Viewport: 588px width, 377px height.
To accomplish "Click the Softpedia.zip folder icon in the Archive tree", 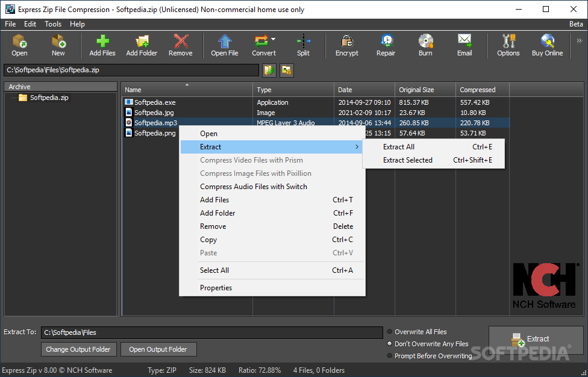I will pos(23,98).
